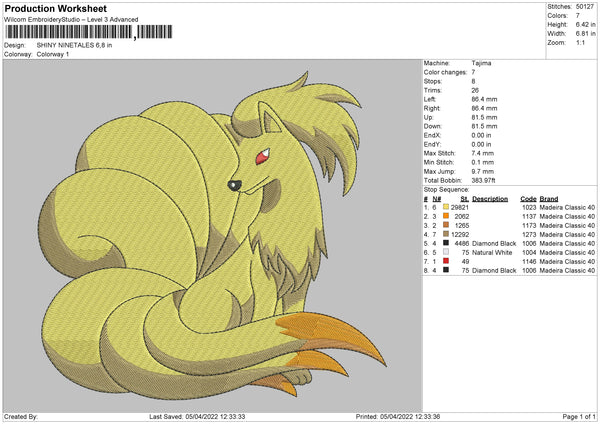This screenshot has width=600, height=424.
Task: Click the Trims value '26'
Action: click(x=475, y=90)
